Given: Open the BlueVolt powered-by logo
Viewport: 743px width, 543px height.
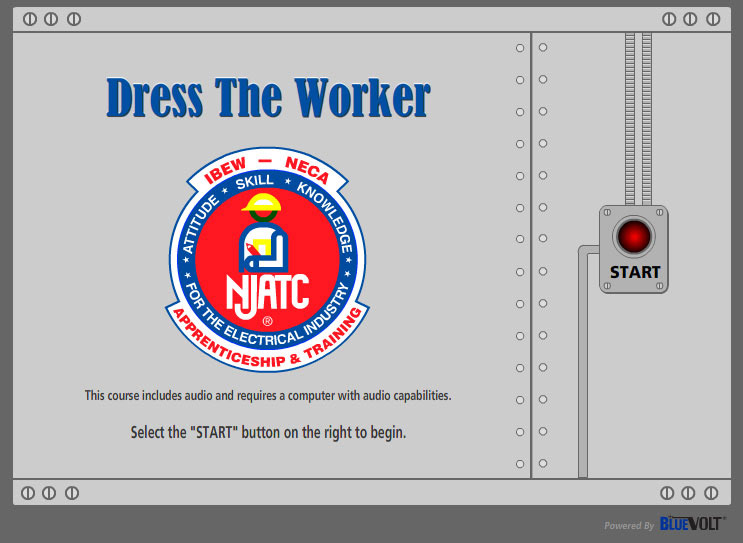Looking at the screenshot, I should click(691, 524).
